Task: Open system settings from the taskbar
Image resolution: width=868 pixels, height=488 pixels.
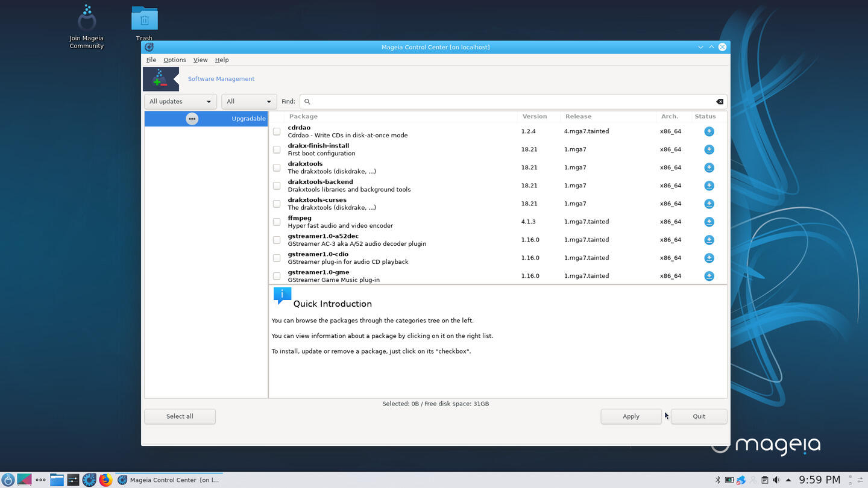Action: pyautogui.click(x=73, y=480)
